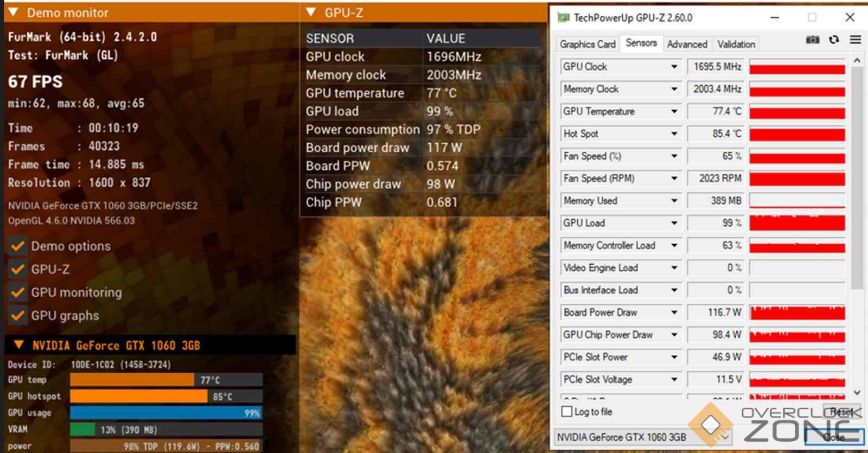The height and width of the screenshot is (453, 868).
Task: Open the Memory Used sensor dropdown
Action: pyautogui.click(x=674, y=201)
